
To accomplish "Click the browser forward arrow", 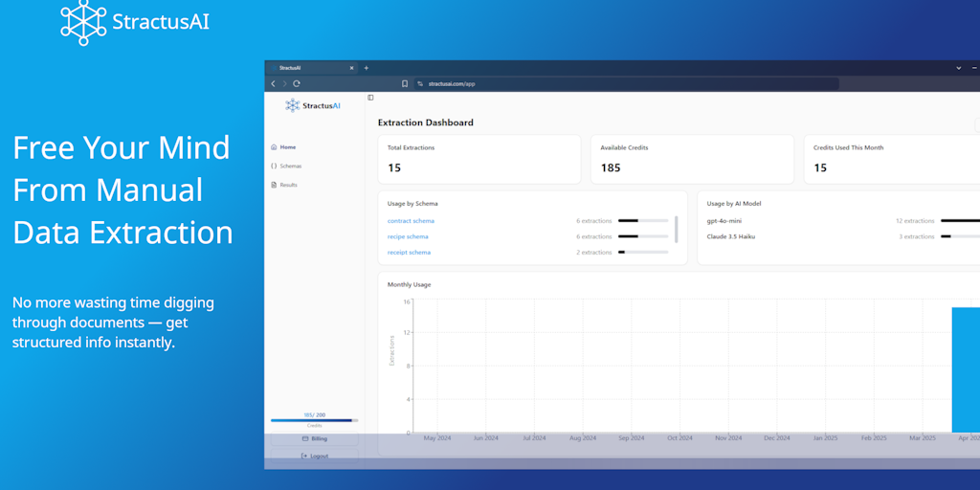I will click(x=285, y=84).
